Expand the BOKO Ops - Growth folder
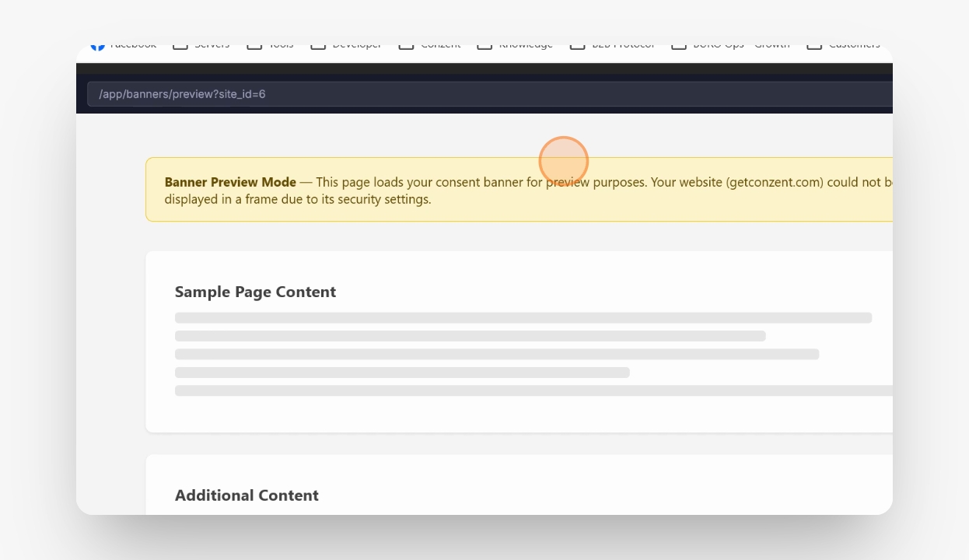Screen dimensions: 969x560 tap(730, 45)
